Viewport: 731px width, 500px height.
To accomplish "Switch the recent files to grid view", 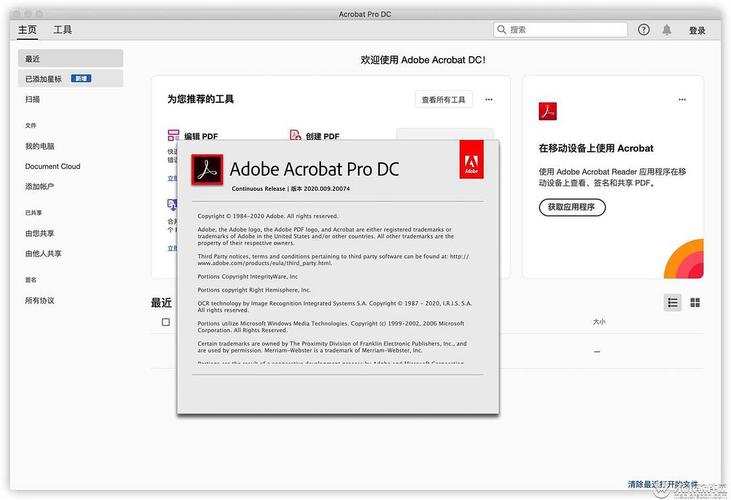I will 695,303.
